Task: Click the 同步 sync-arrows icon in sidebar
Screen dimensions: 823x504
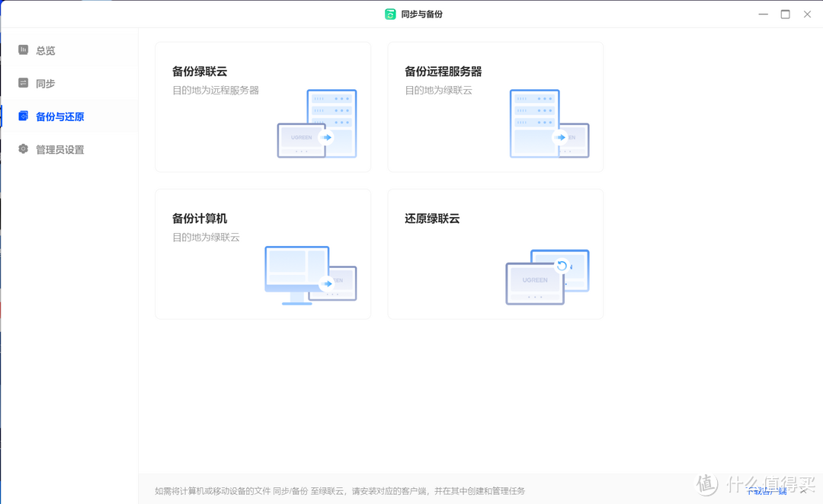Action: 23,83
